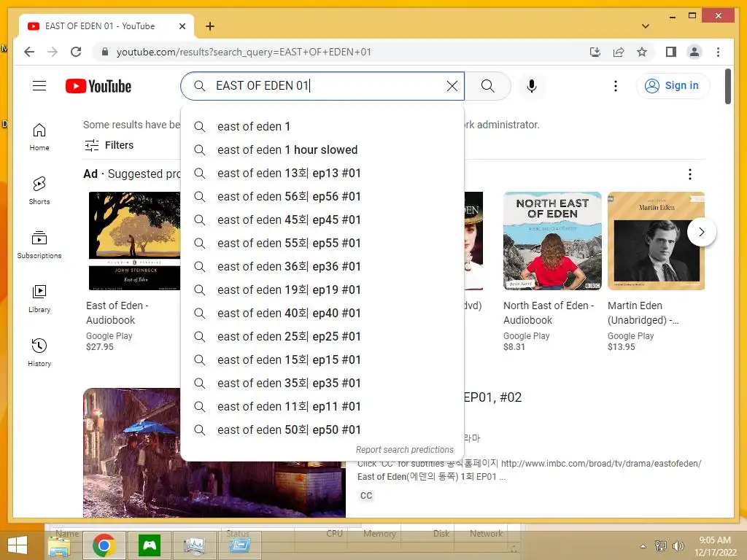Click the magnifier search button

[487, 86]
